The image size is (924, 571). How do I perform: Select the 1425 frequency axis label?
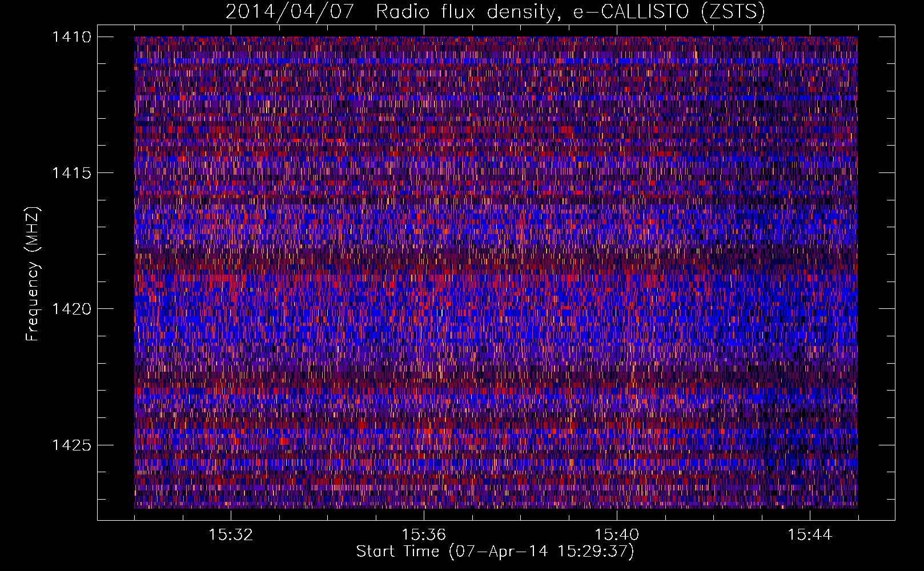pos(71,445)
